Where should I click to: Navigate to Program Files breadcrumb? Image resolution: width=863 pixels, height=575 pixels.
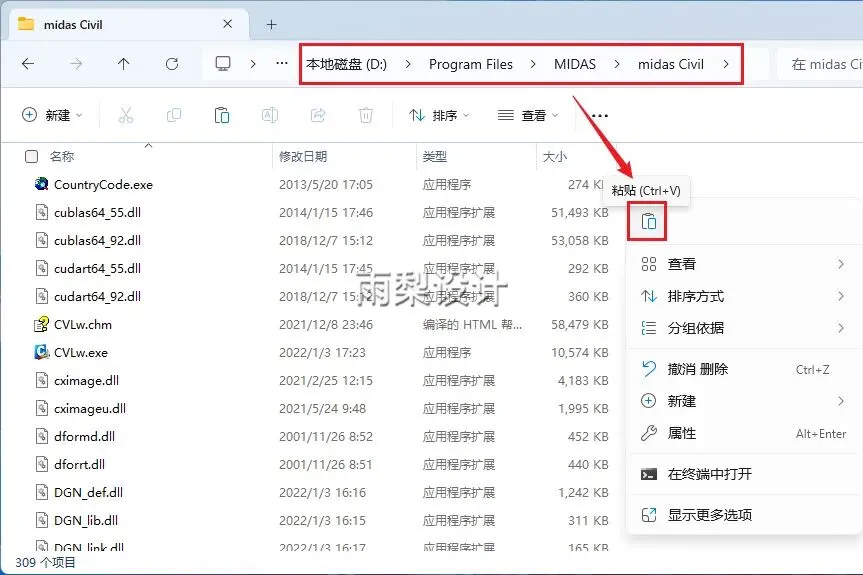point(471,64)
